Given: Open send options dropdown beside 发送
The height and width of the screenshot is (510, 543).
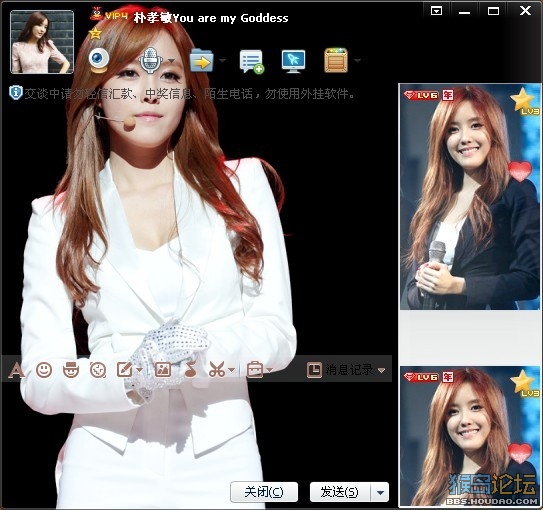Looking at the screenshot, I should 380,492.
